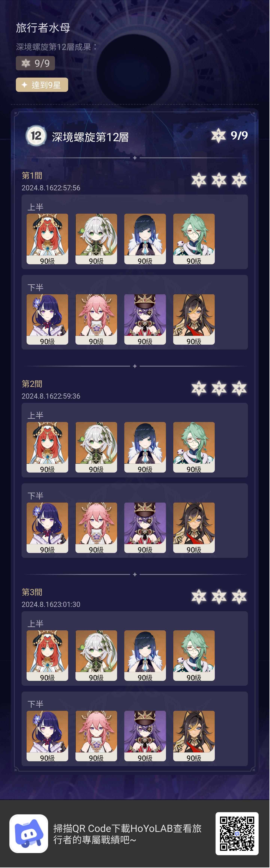The image size is (270, 868).
Task: Click the QR code image
Action: [237, 833]
